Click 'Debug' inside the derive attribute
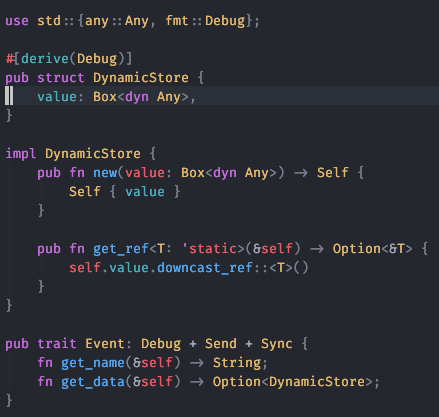439x417 pixels. 97,59
